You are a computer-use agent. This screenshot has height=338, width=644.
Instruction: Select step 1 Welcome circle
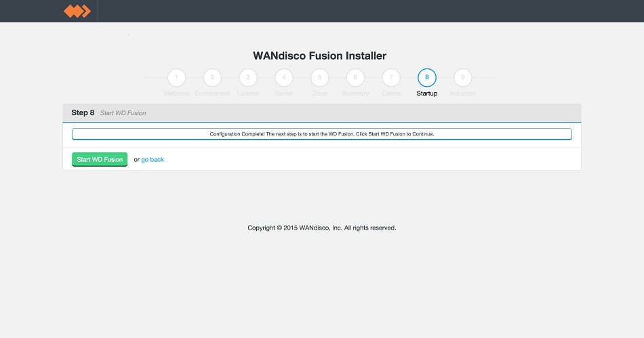click(177, 77)
